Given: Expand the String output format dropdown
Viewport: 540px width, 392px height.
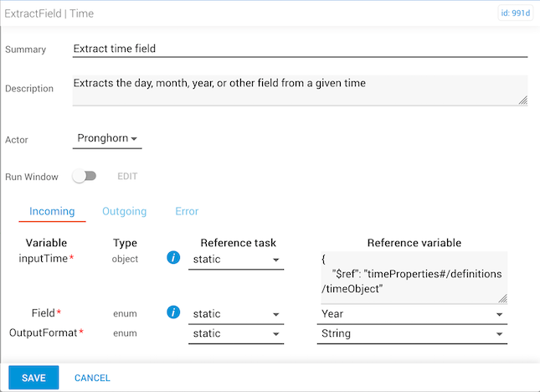Looking at the screenshot, I should click(x=413, y=333).
